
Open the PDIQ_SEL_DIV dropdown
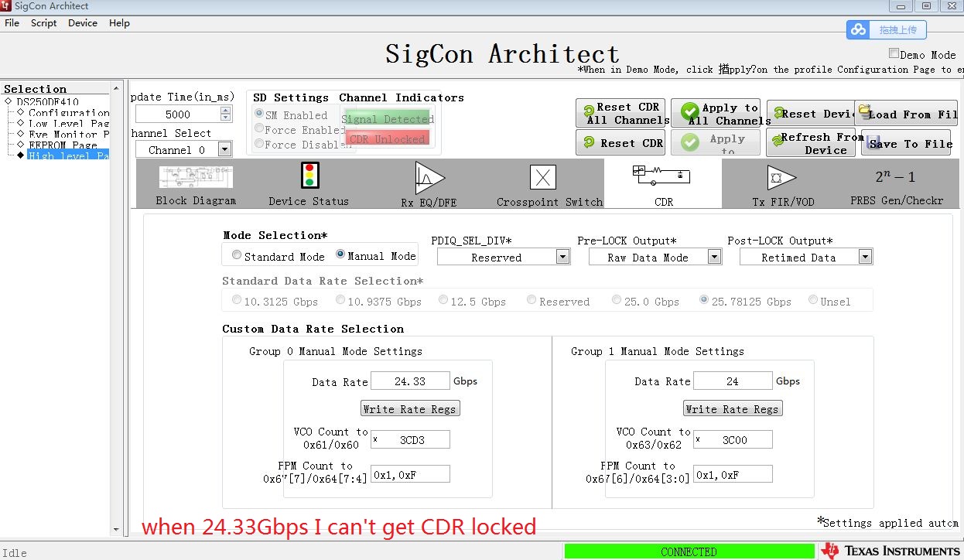coord(563,257)
